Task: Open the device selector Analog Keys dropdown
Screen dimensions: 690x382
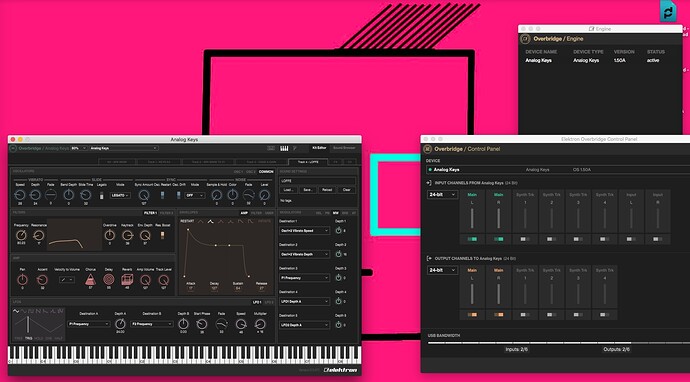Action: (123, 148)
